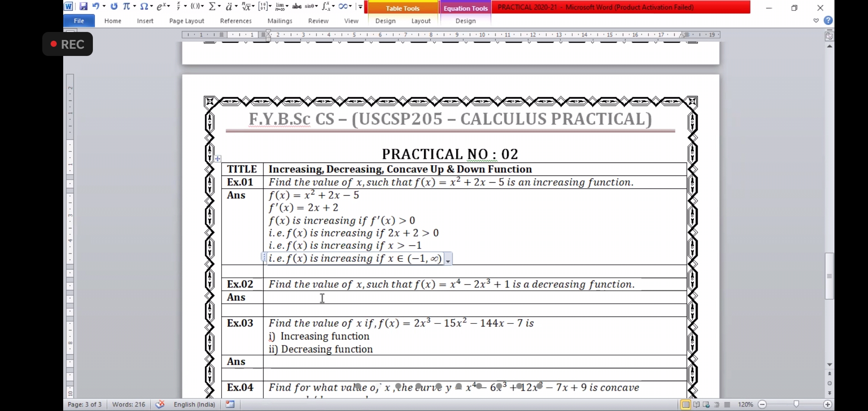Click the blue File button

pos(79,21)
